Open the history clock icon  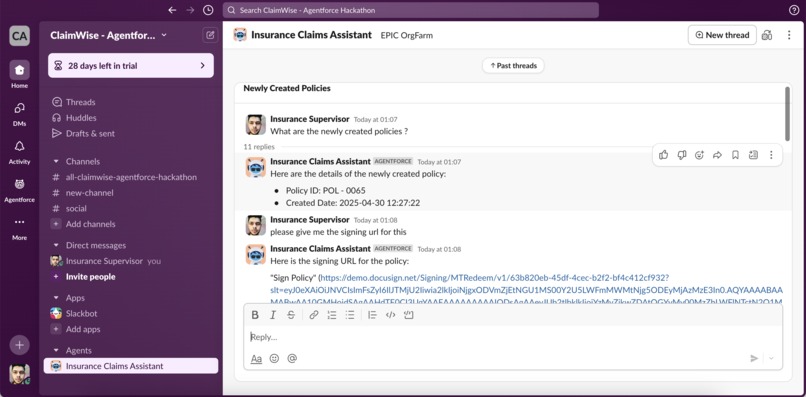(208, 10)
